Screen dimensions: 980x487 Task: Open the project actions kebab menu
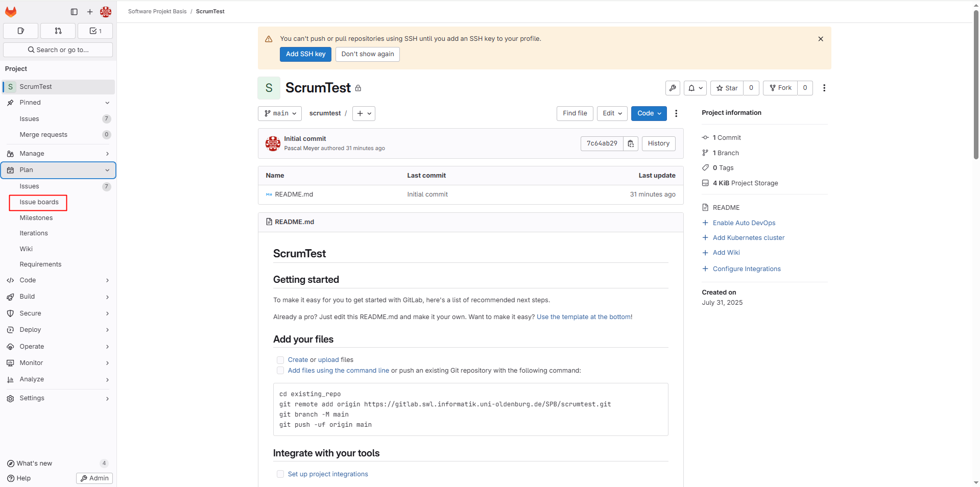click(824, 88)
